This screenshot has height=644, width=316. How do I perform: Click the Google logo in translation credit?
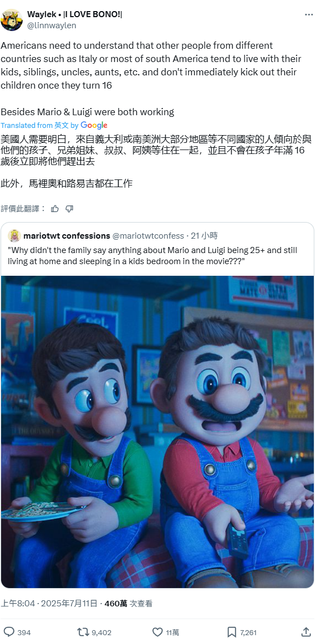tap(94, 125)
